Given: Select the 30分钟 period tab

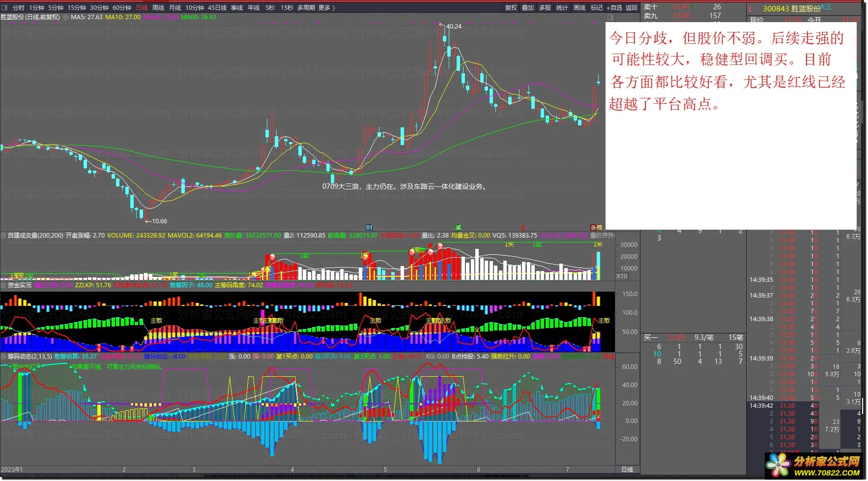Looking at the screenshot, I should coord(99,8).
